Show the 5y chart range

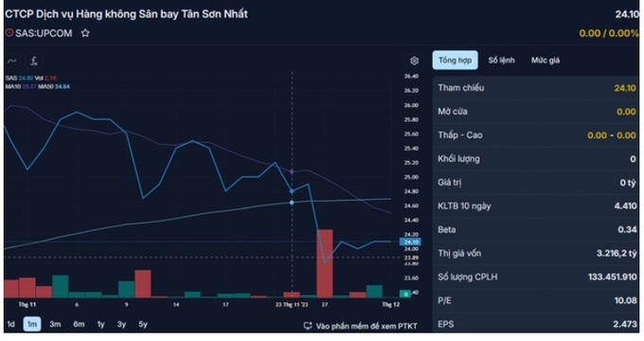(x=142, y=324)
